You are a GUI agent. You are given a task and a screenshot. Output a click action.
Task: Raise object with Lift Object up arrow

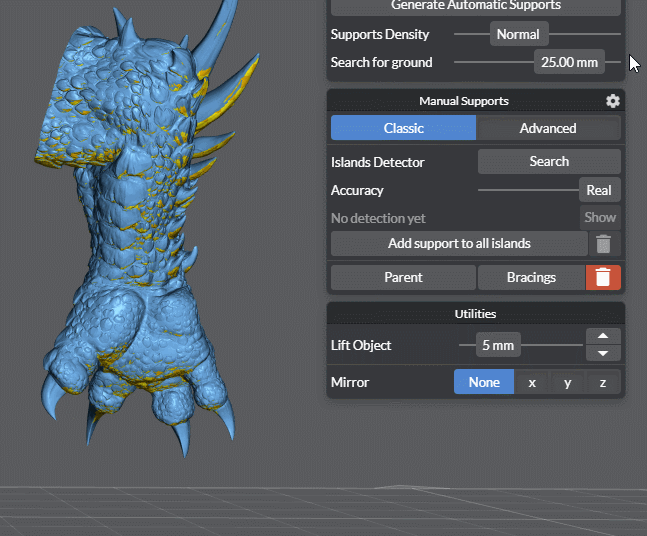tap(603, 336)
